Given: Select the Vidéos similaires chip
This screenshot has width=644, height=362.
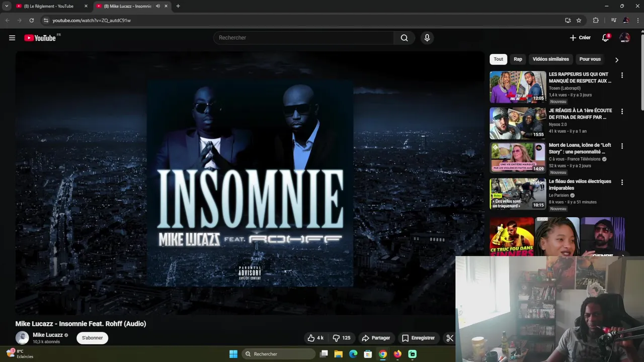Looking at the screenshot, I should 550,59.
